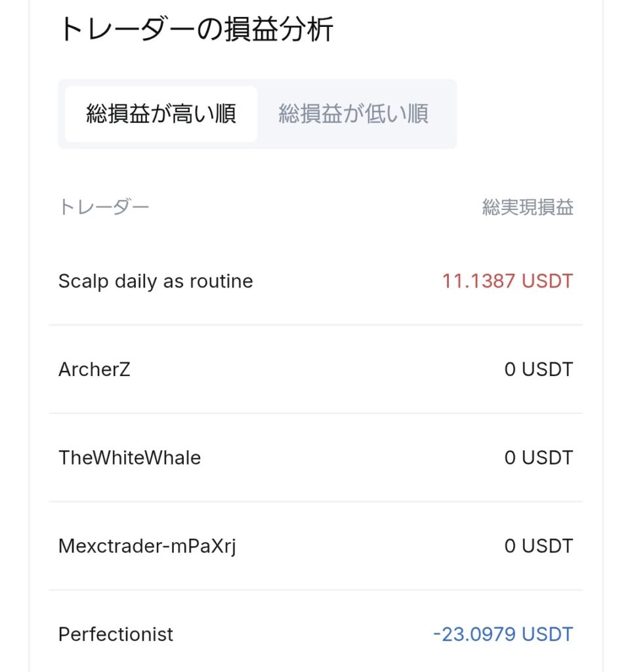Open trader Scalp daily as routine
The width and height of the screenshot is (632, 672).
tap(156, 282)
